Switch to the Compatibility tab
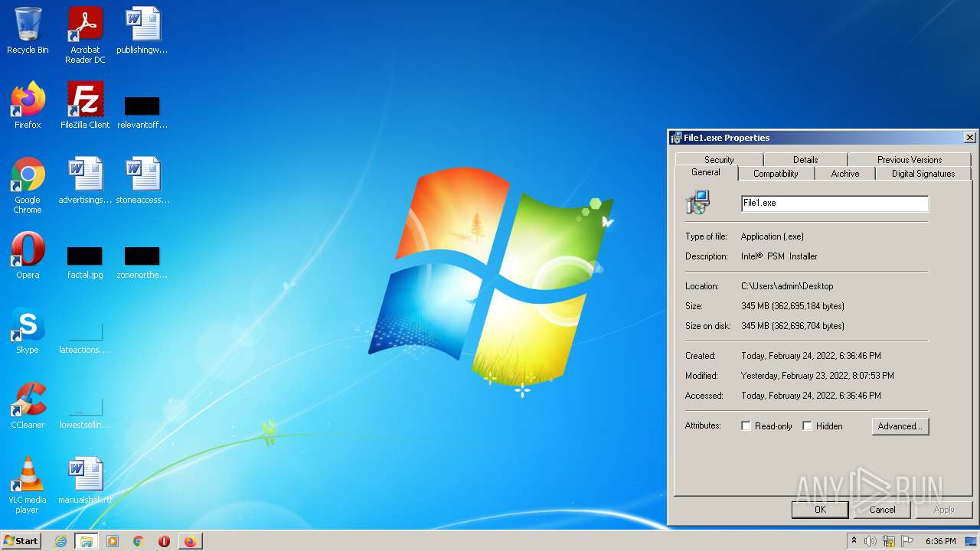The height and width of the screenshot is (551, 980). click(776, 174)
